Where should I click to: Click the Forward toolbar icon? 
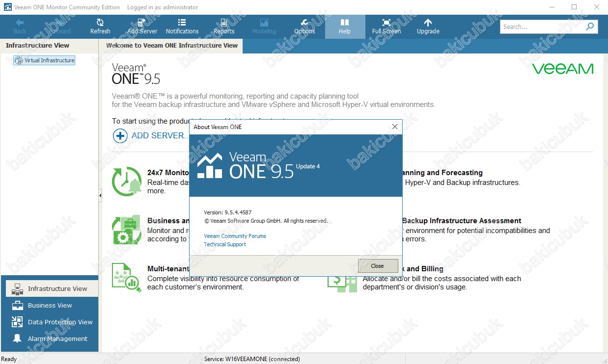[60, 26]
